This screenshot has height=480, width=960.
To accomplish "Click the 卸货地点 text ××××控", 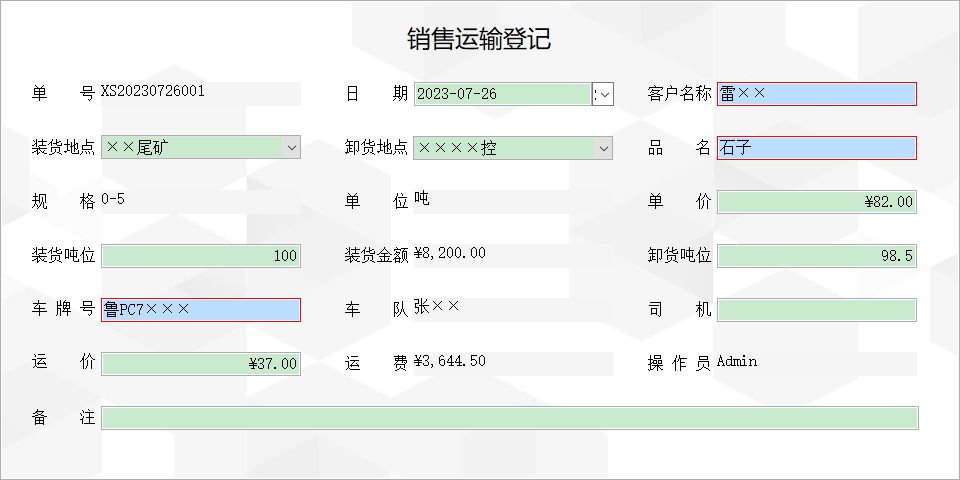I will [x=457, y=148].
